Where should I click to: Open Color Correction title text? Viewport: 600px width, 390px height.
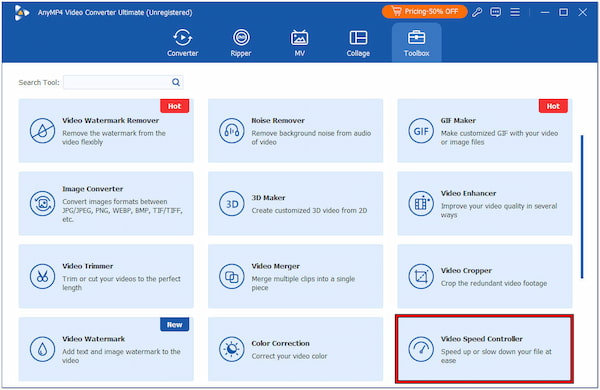click(280, 343)
